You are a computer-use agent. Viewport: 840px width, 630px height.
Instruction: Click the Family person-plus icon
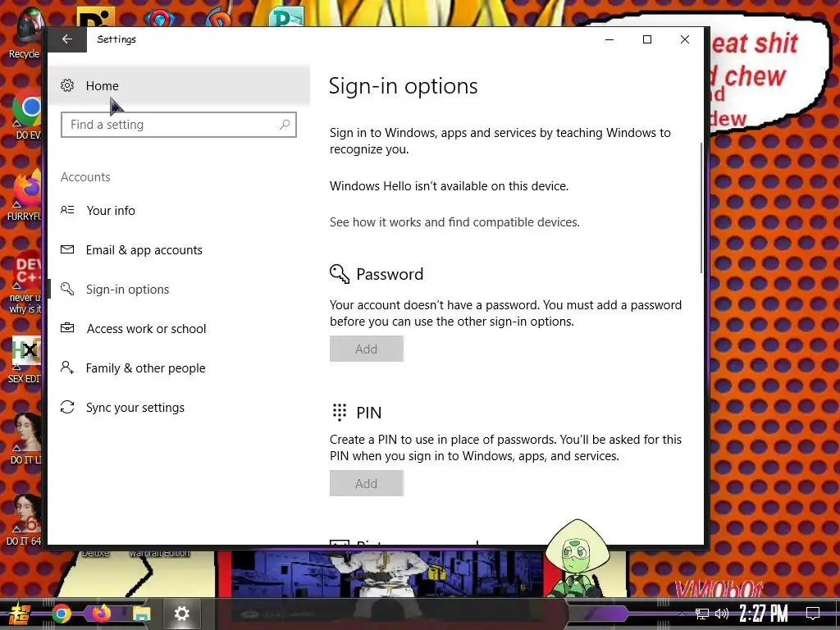[67, 367]
